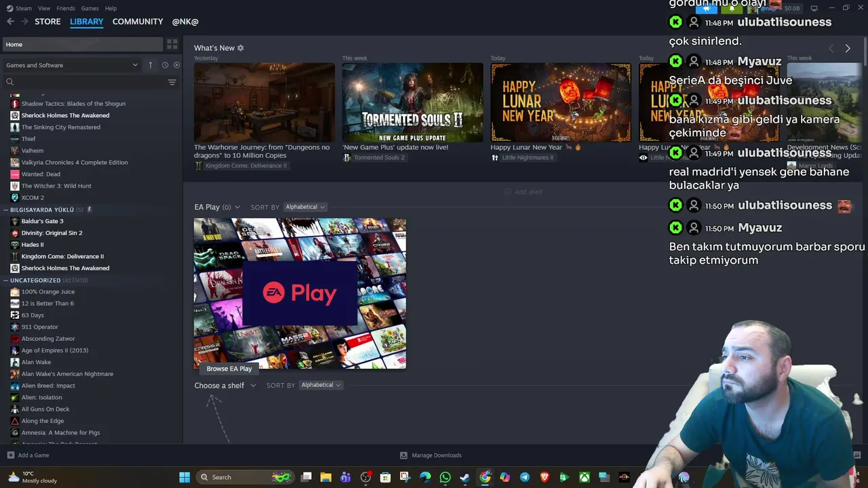Switch to the COMMUNITY tab
Viewport: 868px width, 488px height.
point(138,22)
